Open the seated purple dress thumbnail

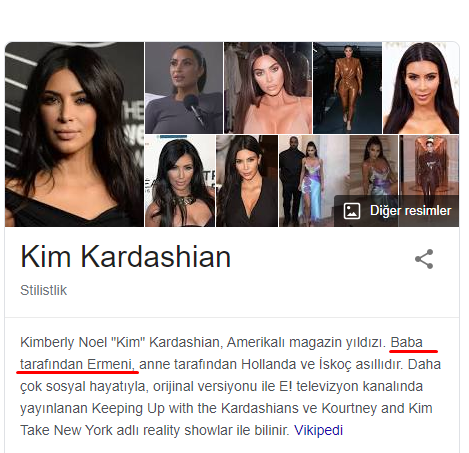(x=374, y=165)
